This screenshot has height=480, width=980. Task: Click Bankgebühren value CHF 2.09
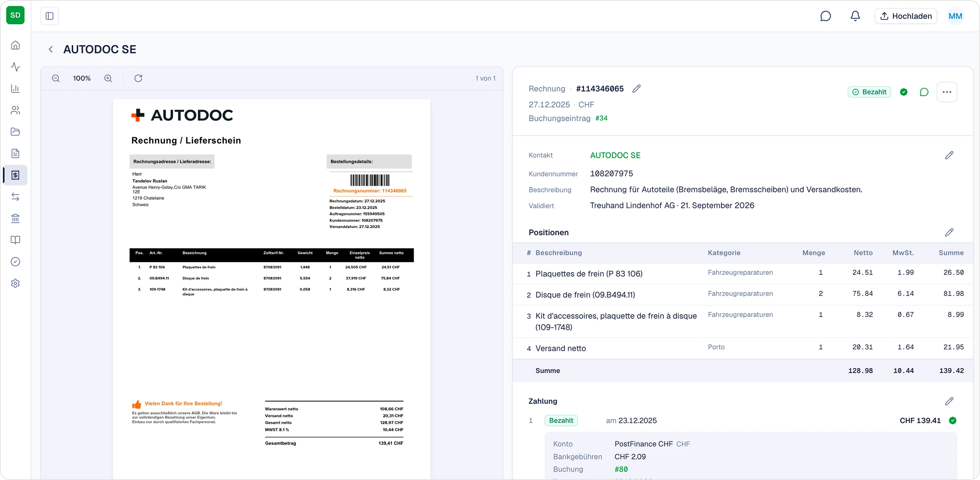click(x=630, y=457)
